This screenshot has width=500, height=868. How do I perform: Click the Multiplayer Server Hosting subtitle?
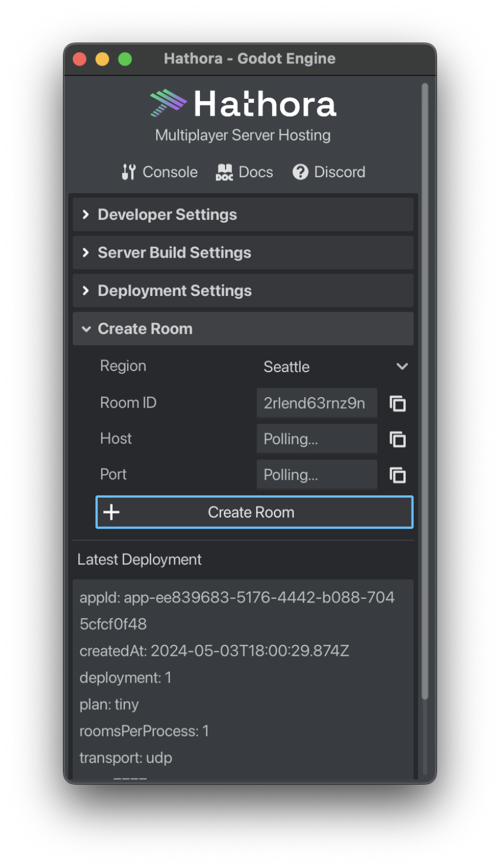tap(243, 136)
